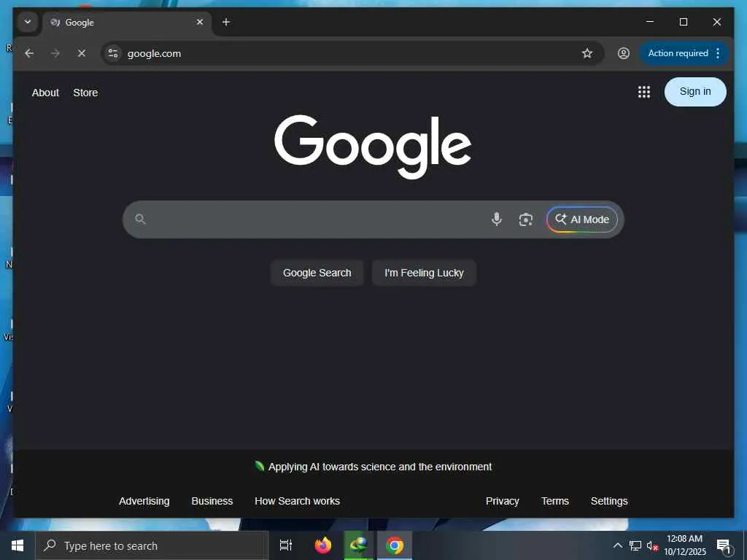Select the Google tab
The image size is (747, 560).
(x=127, y=23)
